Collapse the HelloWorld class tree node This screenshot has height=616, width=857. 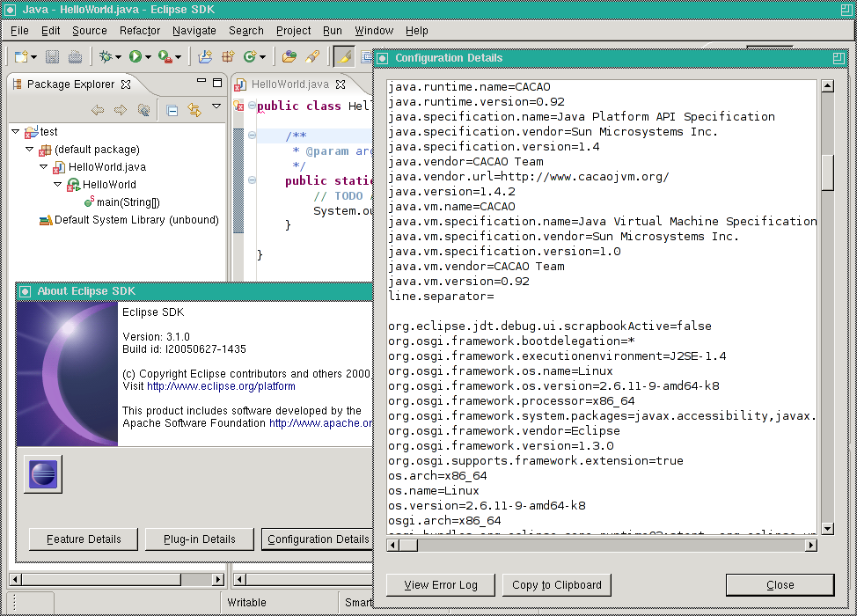click(x=57, y=184)
